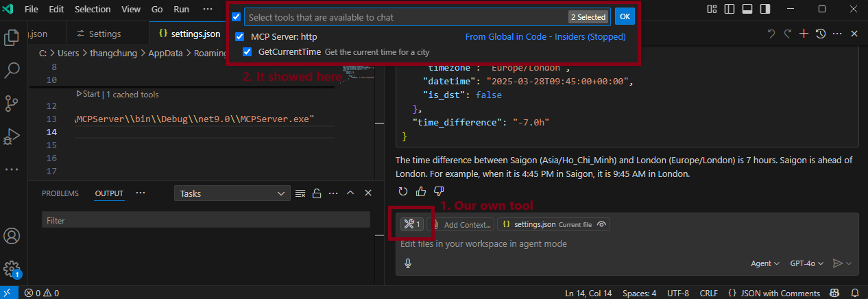Screen dimensions: 868x299
Task: Maximize the bottom panel with chevron
Action: pos(350,193)
